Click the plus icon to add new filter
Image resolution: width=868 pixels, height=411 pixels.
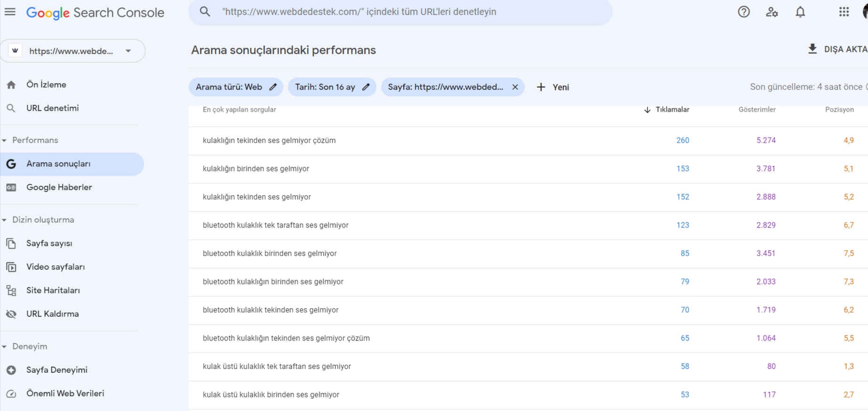click(541, 87)
